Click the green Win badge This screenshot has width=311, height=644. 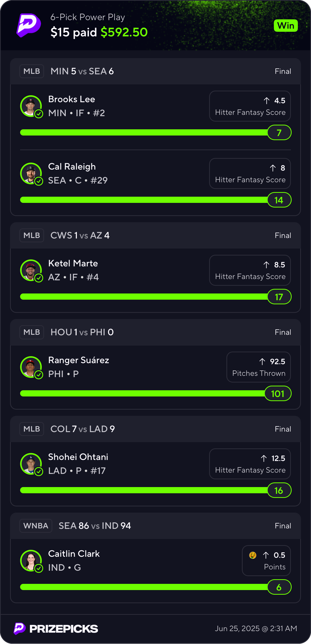point(286,26)
